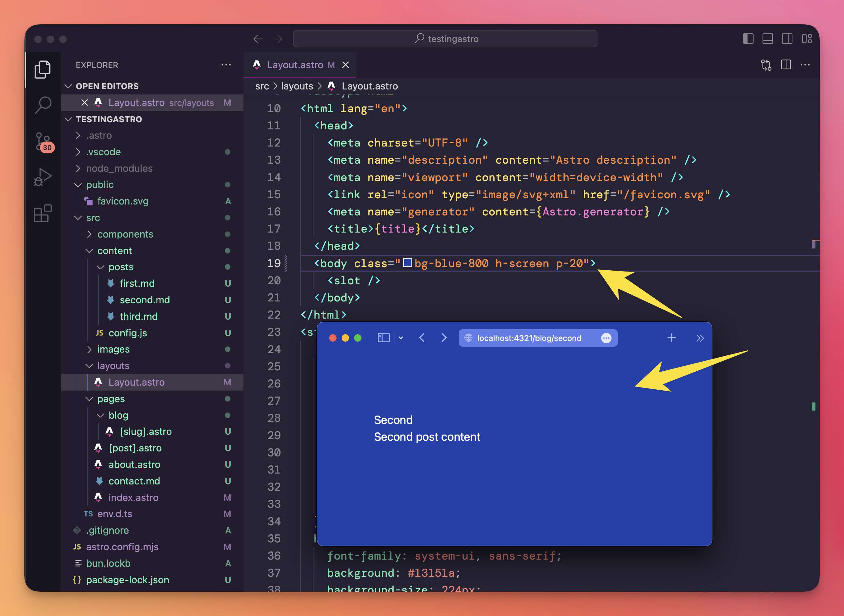The image size is (844, 616).
Task: Toggle the bottom panel visibility
Action: coord(768,39)
